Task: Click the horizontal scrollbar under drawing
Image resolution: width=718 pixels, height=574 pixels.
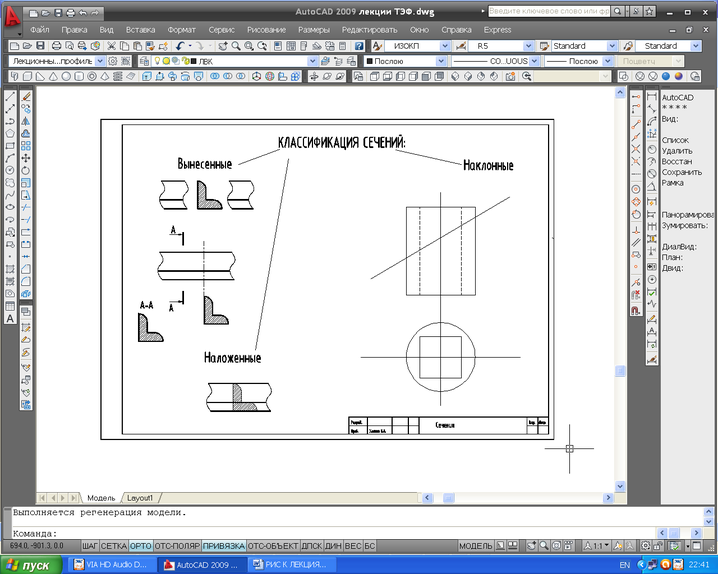Action: click(380, 497)
